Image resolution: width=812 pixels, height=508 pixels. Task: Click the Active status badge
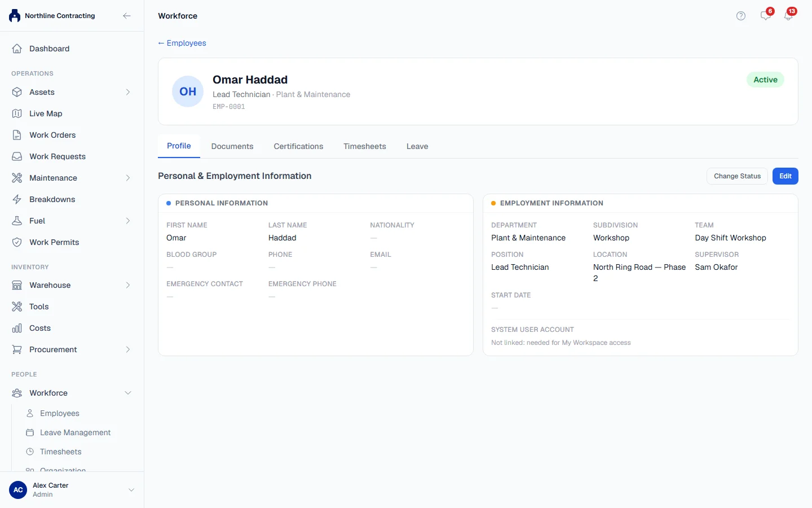tap(765, 80)
